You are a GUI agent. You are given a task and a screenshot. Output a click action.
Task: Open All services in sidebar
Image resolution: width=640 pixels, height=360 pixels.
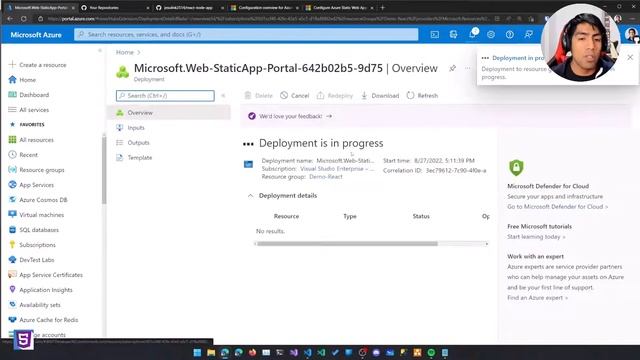(29, 110)
